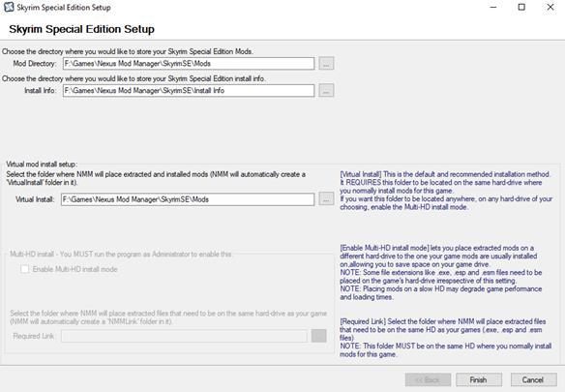This screenshot has width=565, height=392.
Task: Click the Required Link browse button
Action: click(x=319, y=336)
